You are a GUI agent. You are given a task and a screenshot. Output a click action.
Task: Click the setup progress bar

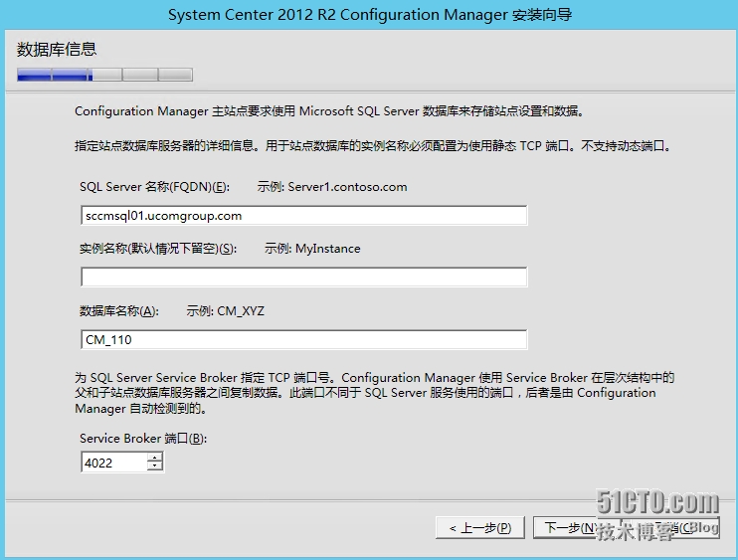(105, 75)
